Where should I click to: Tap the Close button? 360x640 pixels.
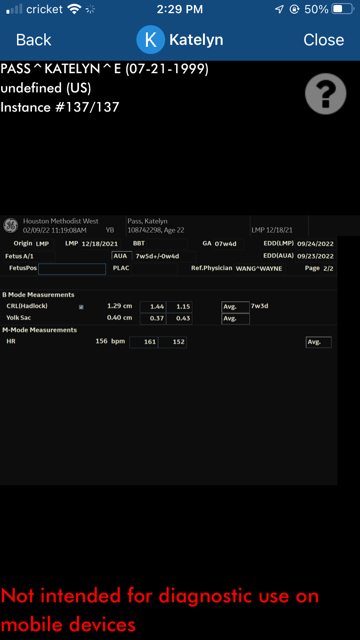pyautogui.click(x=323, y=40)
